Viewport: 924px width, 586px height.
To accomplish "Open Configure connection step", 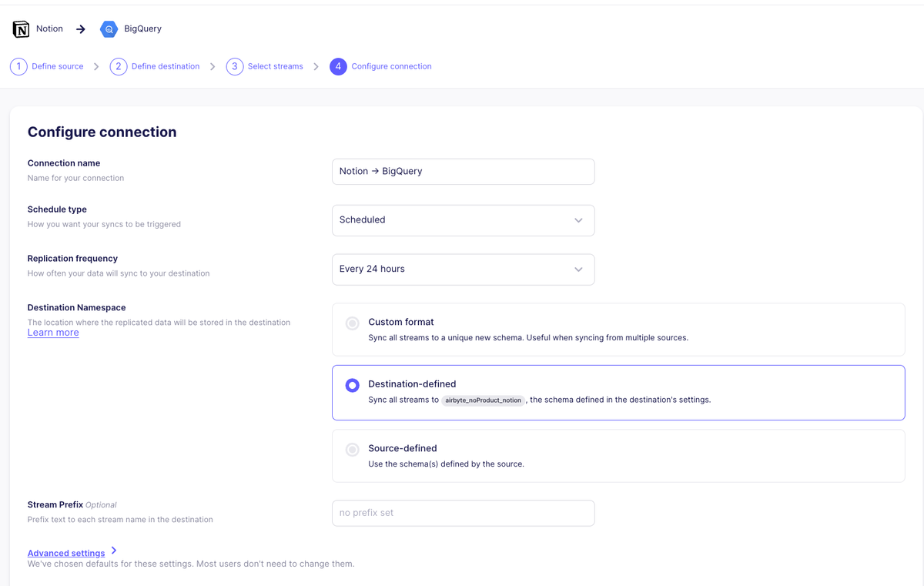I will (x=391, y=66).
